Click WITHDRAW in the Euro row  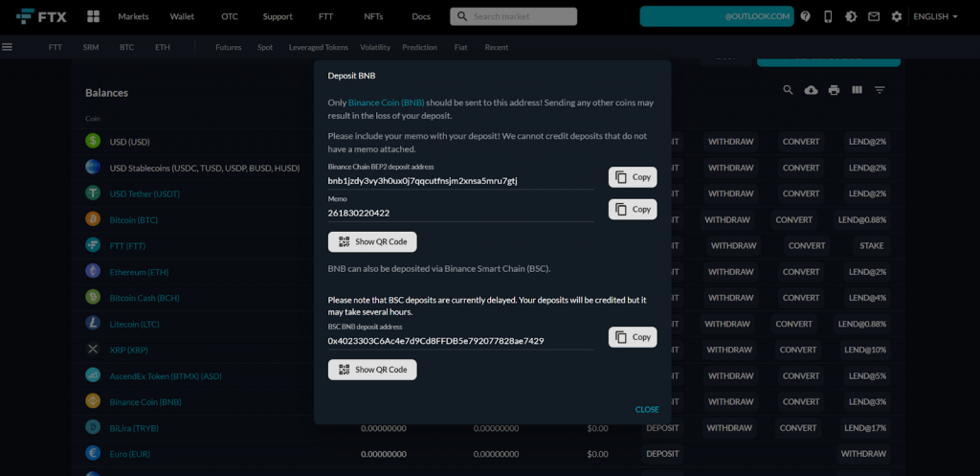(863, 454)
